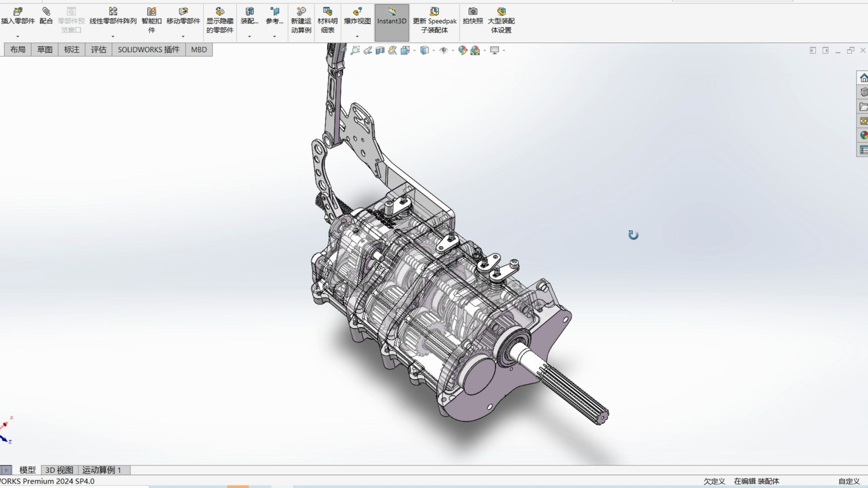Expand View Settings dropdown arrow

tap(504, 51)
